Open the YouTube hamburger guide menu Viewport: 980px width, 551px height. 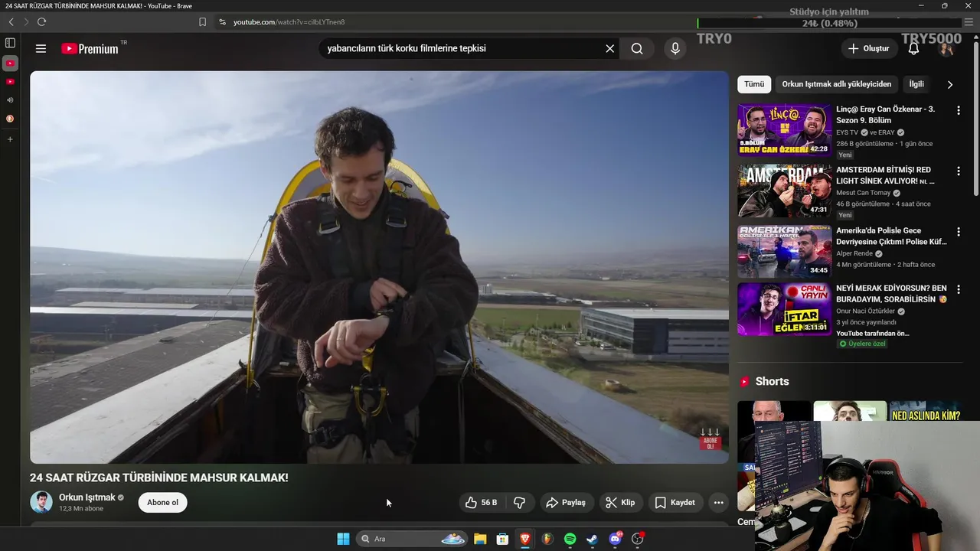(x=41, y=48)
